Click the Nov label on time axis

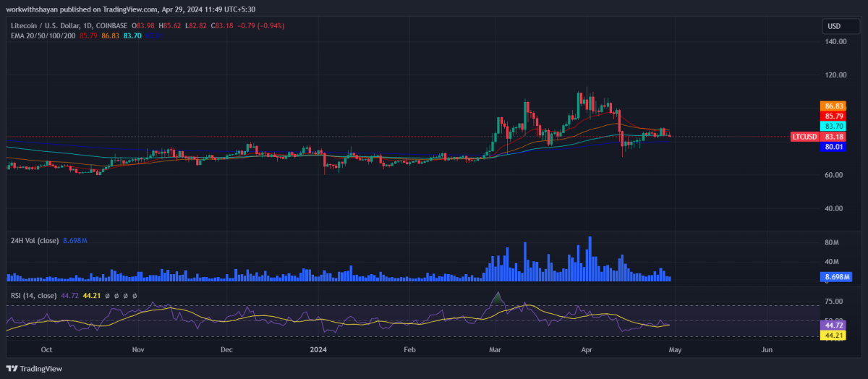(x=139, y=349)
